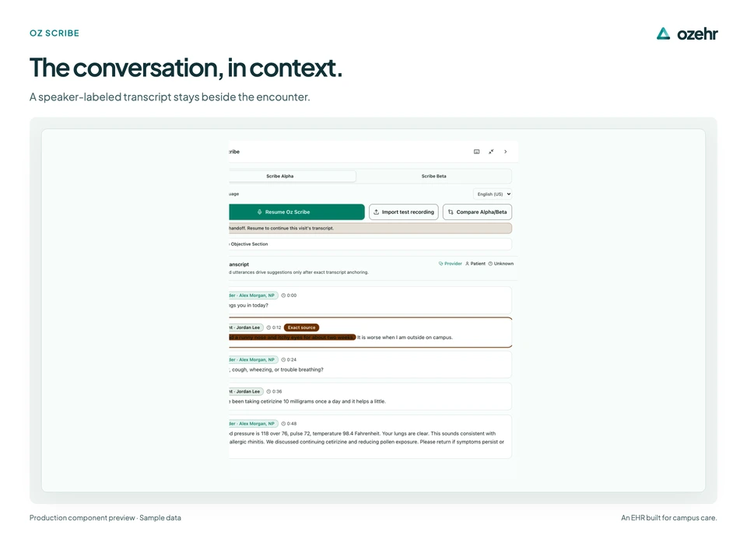Click text 'cough, wheezing, or trouble breathing?'
747x560 pixels.
pyautogui.click(x=278, y=369)
